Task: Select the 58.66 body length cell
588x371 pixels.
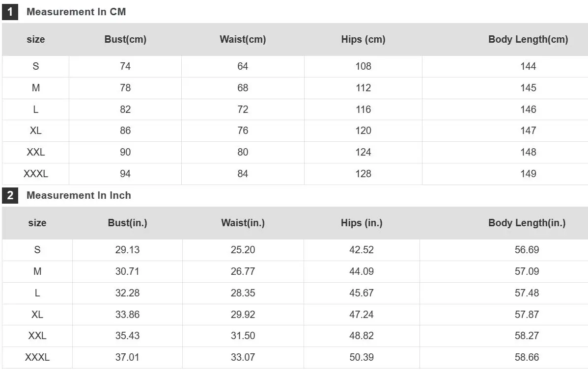Action: coord(527,357)
